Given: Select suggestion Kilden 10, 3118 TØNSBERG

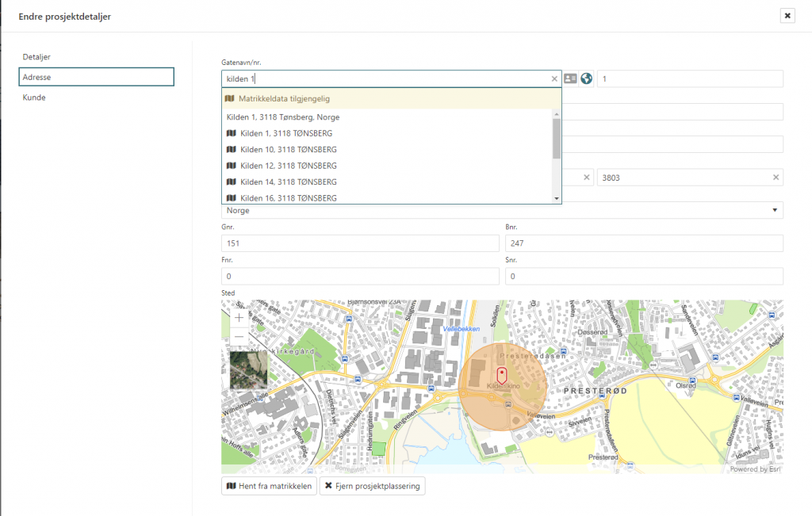Looking at the screenshot, I should click(x=285, y=149).
